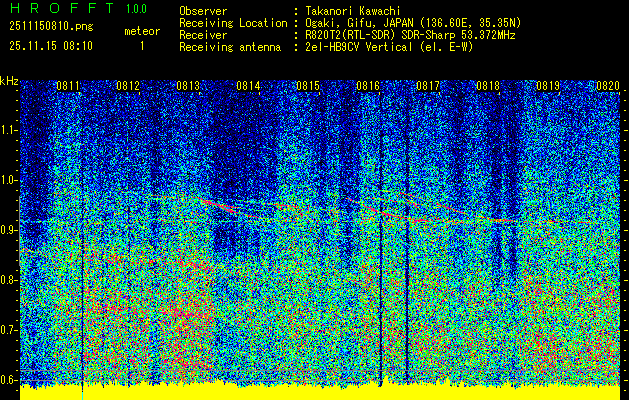The height and width of the screenshot is (400, 629).
Task: Click the 0.8 kHz axis label
Action: click(8, 280)
